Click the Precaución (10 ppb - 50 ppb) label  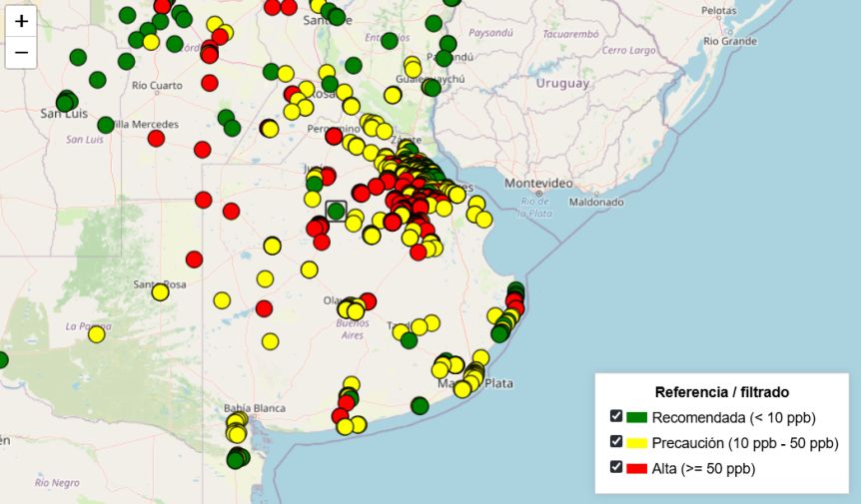click(744, 442)
